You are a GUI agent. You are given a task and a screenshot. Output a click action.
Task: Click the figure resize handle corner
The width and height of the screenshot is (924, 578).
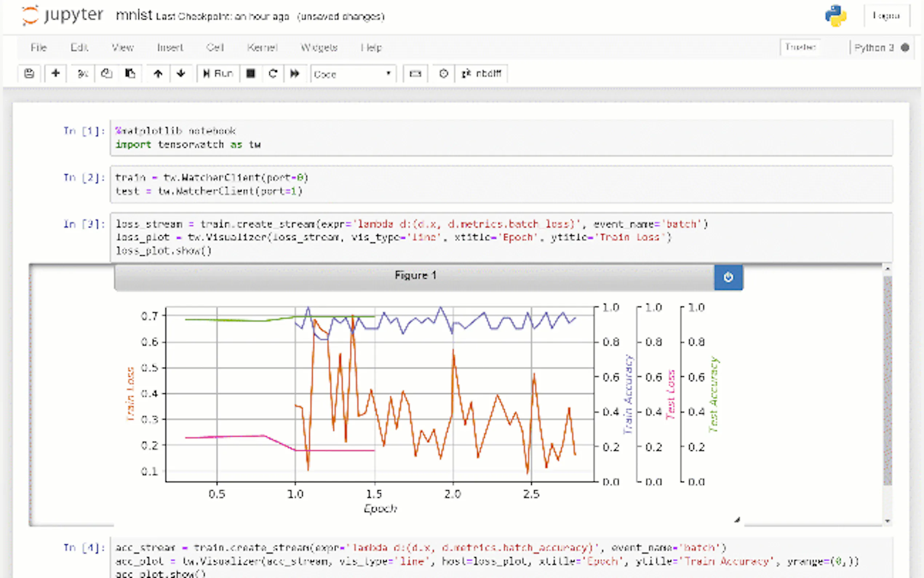[737, 520]
